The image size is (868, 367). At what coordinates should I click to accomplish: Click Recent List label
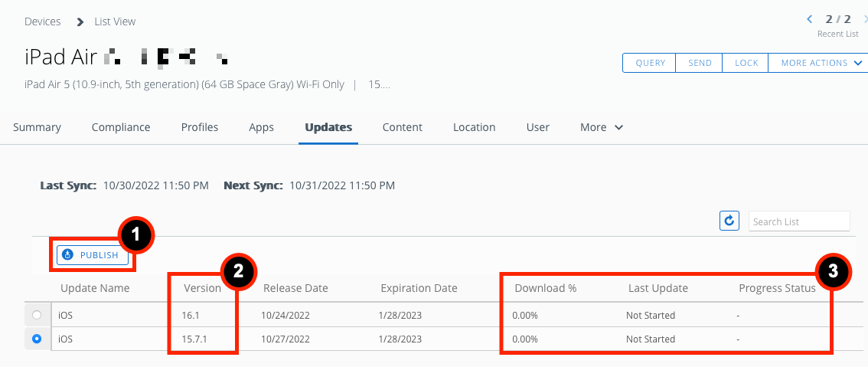(x=838, y=34)
